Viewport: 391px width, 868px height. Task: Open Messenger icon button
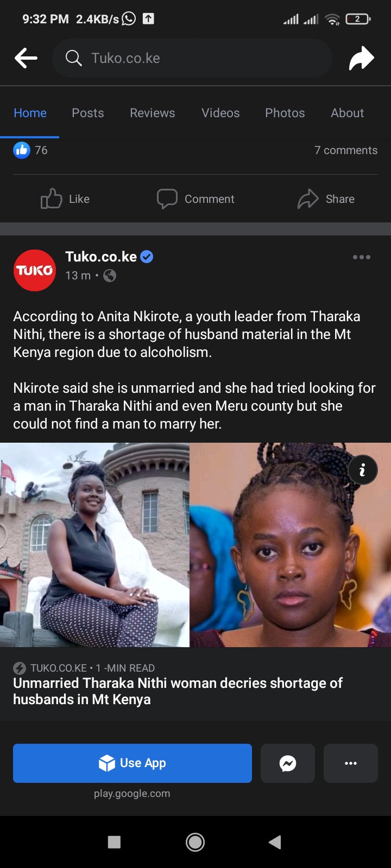point(288,763)
